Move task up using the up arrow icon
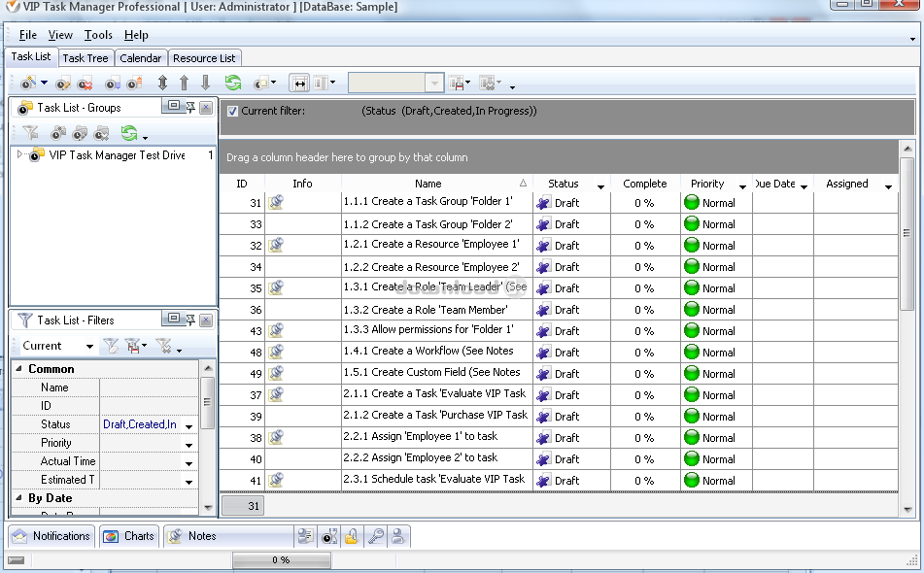 (184, 83)
